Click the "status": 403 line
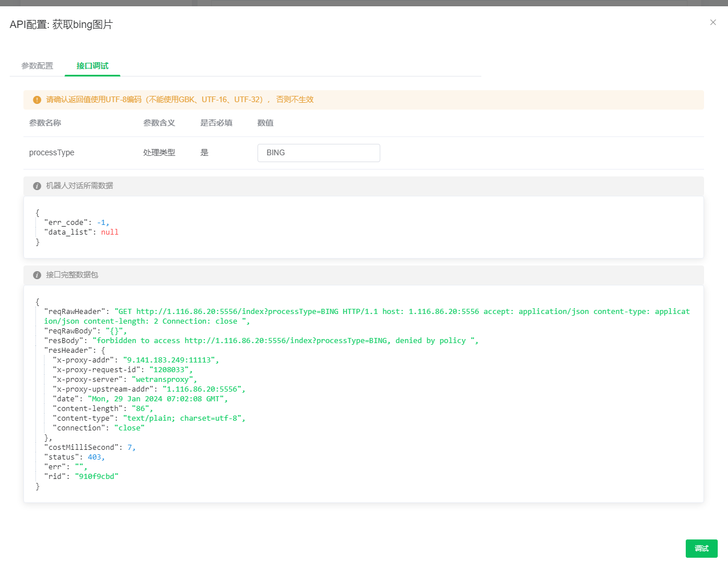The width and height of the screenshot is (728, 568). point(75,457)
